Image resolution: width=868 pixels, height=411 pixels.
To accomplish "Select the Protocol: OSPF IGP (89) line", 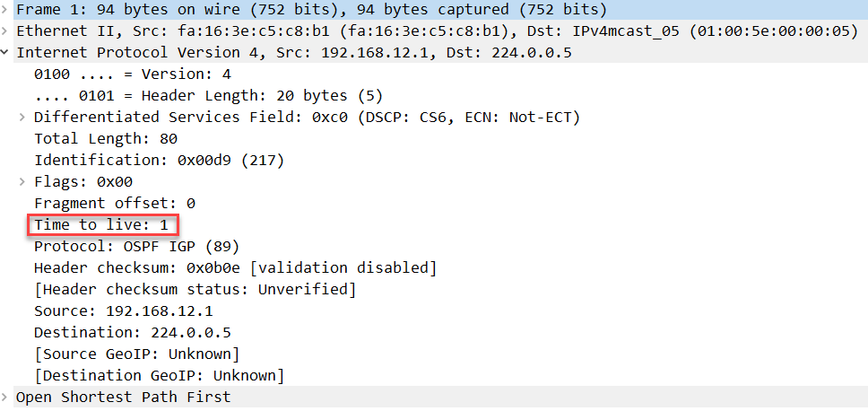I will tap(136, 247).
